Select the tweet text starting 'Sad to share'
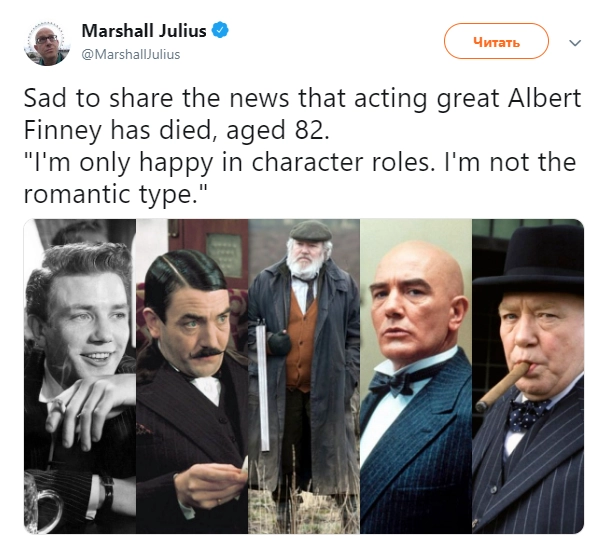Viewport: 600px width, 547px height. [x=302, y=146]
